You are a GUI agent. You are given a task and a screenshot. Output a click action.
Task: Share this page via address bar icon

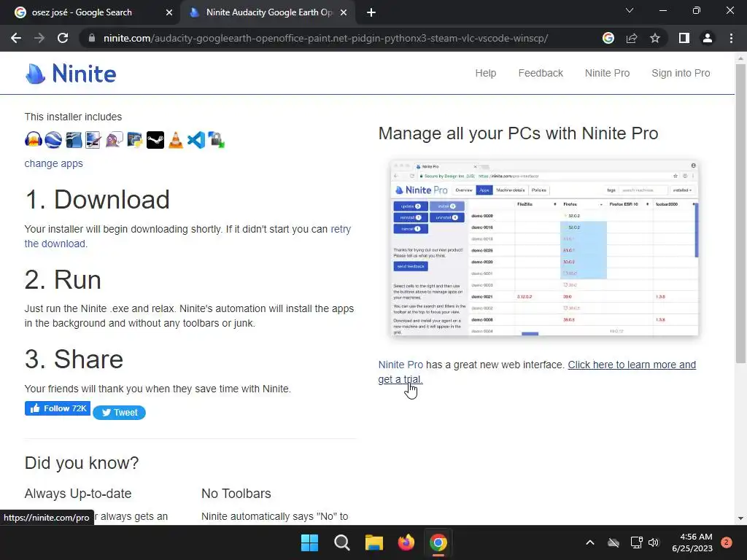pos(632,38)
